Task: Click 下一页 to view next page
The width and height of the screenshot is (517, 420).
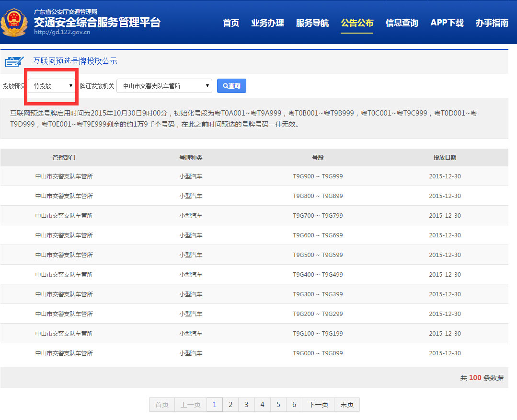Action: click(x=318, y=405)
